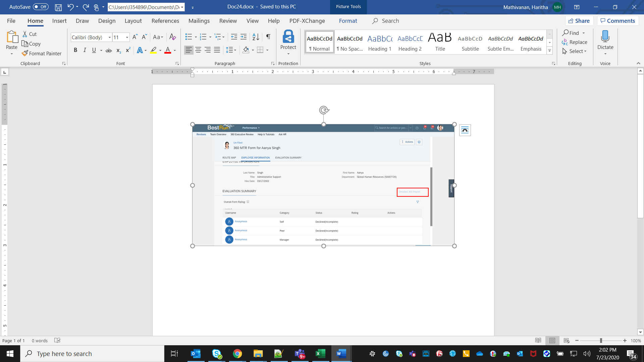Open the Design ribbon tab
644x362 pixels.
click(107, 21)
